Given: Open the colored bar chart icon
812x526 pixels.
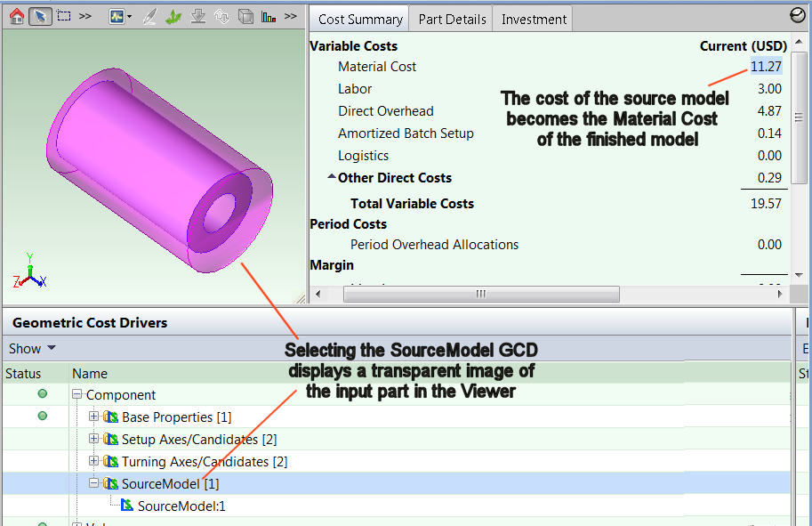Looking at the screenshot, I should (x=269, y=16).
